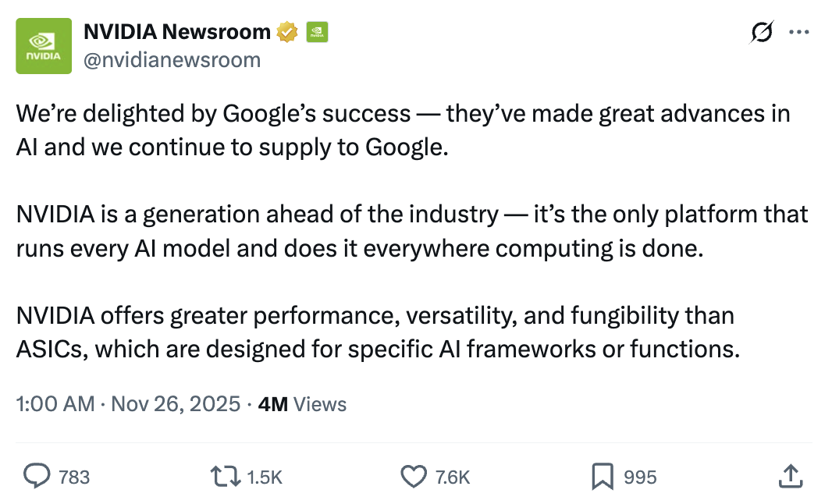832x504 pixels.
Task: Open the share arrow icon
Action: pyautogui.click(x=790, y=475)
